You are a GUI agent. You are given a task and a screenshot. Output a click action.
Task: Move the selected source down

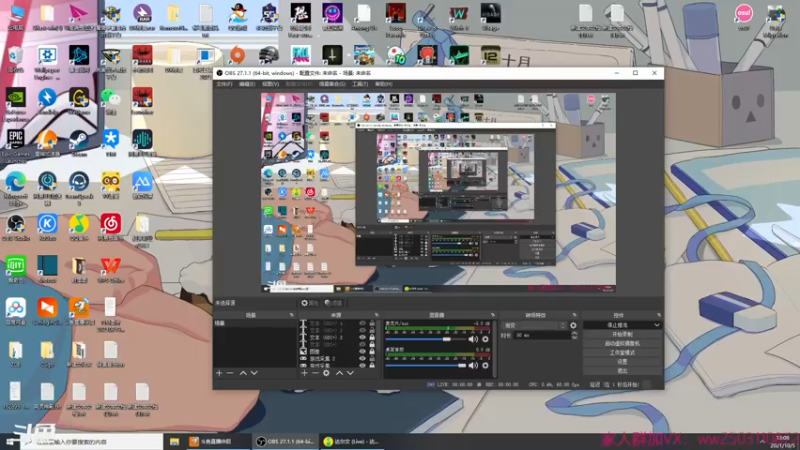(351, 373)
